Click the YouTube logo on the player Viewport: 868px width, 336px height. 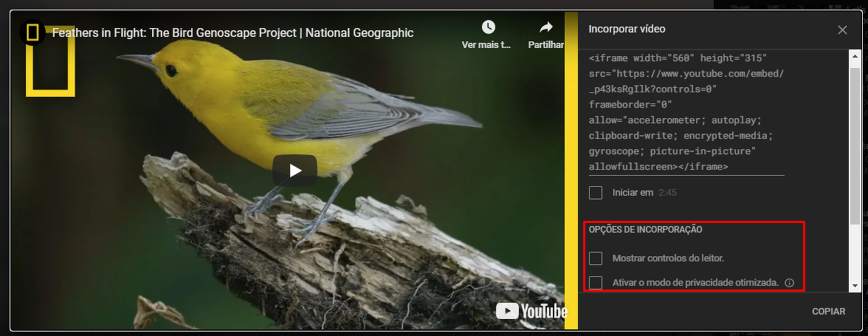tap(531, 311)
